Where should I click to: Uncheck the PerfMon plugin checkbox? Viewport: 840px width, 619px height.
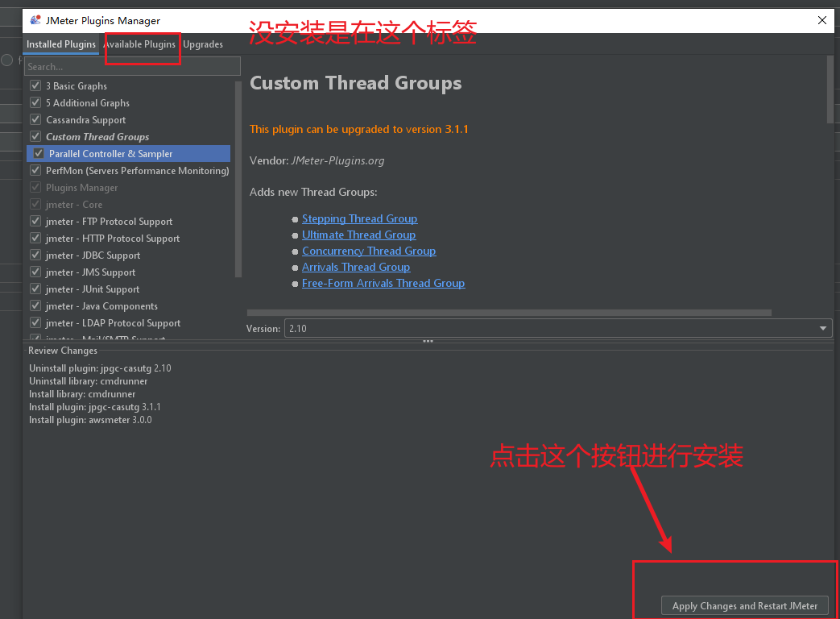click(36, 170)
